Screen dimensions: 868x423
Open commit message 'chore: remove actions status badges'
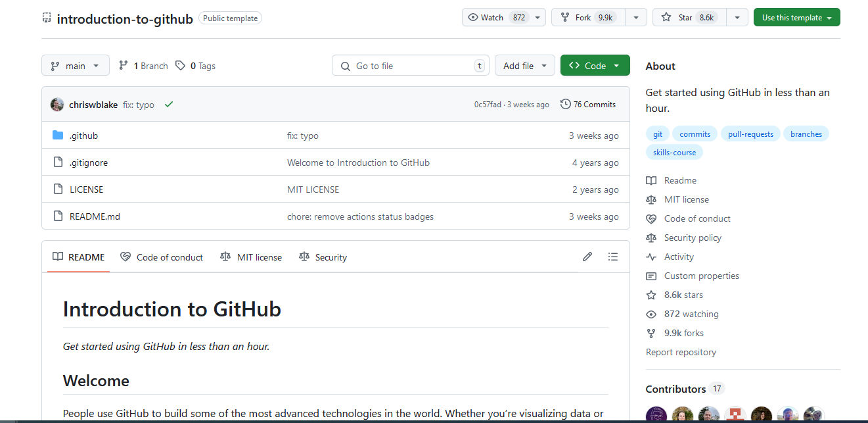[360, 216]
